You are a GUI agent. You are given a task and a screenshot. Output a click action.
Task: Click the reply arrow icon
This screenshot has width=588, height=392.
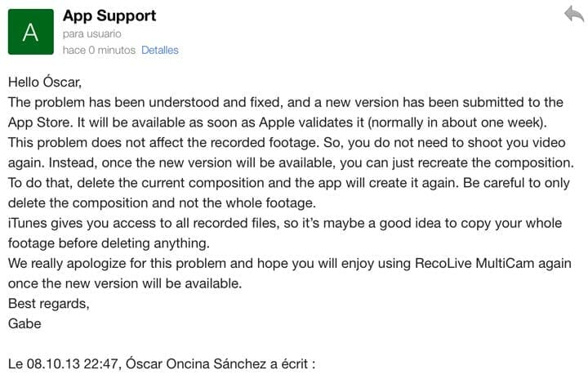pyautogui.click(x=573, y=14)
